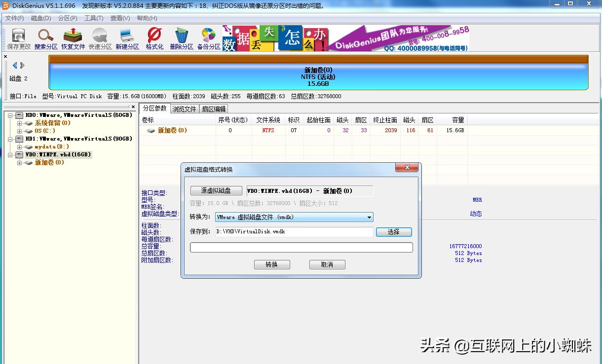The width and height of the screenshot is (602, 364).
Task: Open the 搜索分区 partition search tool
Action: coord(45,38)
